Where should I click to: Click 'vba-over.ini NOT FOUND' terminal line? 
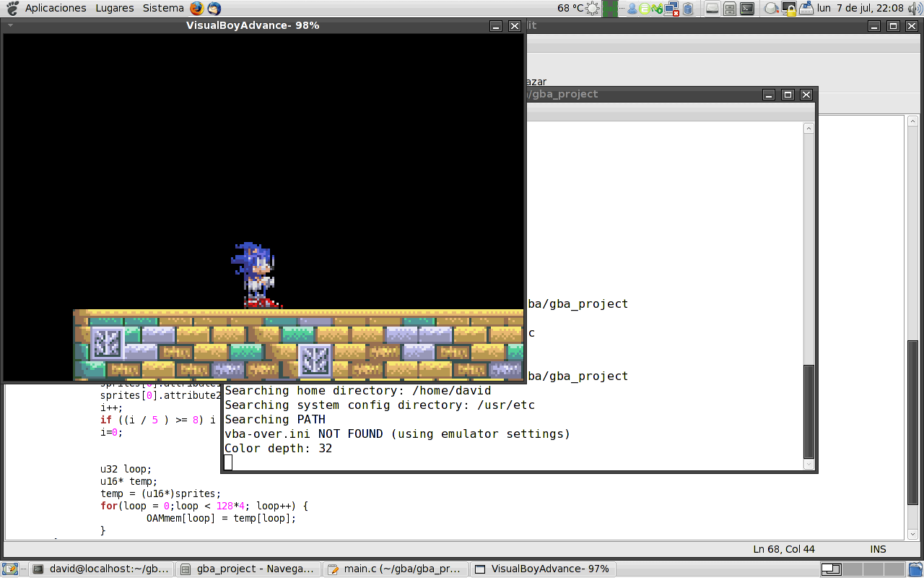tap(397, 433)
